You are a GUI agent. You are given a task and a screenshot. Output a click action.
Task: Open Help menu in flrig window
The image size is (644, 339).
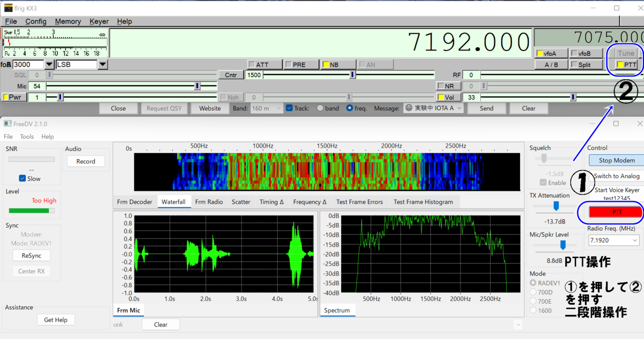click(x=125, y=21)
